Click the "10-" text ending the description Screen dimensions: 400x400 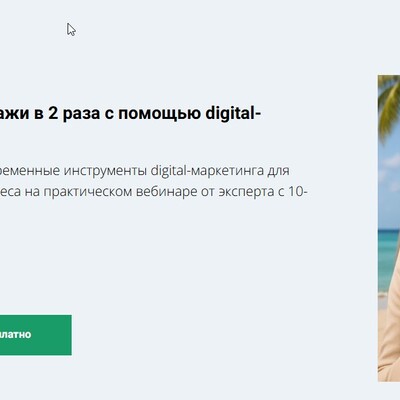tap(298, 192)
